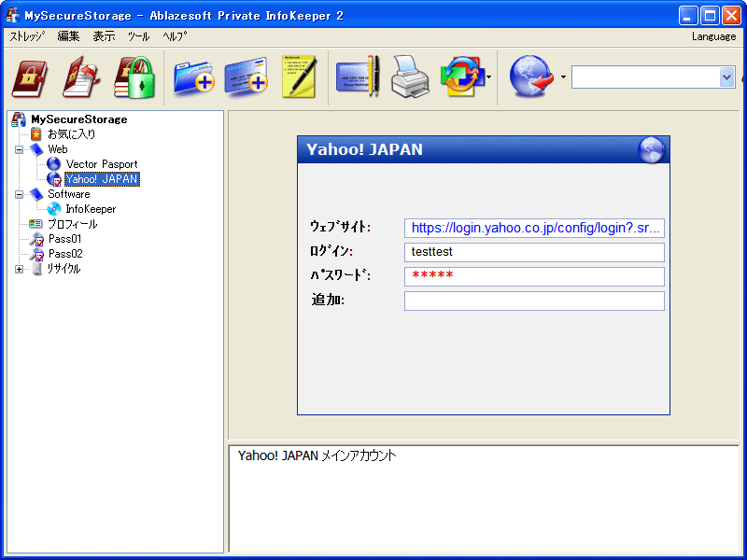Click the パスワード field with asterisks
This screenshot has width=747, height=560.
click(x=534, y=276)
